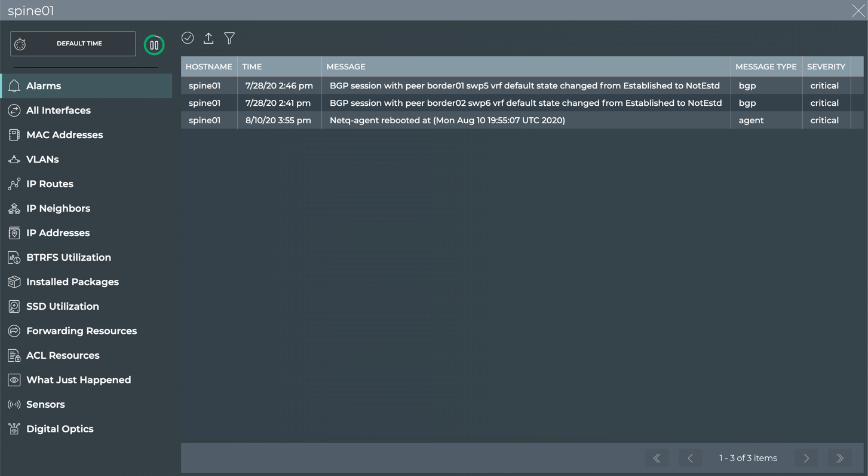
Task: Click the Alarms bell icon
Action: pos(14,86)
